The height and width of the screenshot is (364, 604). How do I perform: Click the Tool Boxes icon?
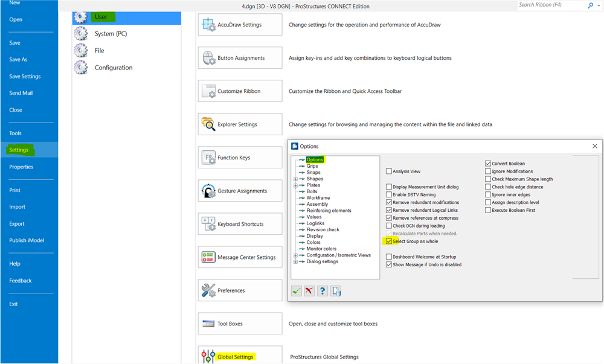(208, 324)
